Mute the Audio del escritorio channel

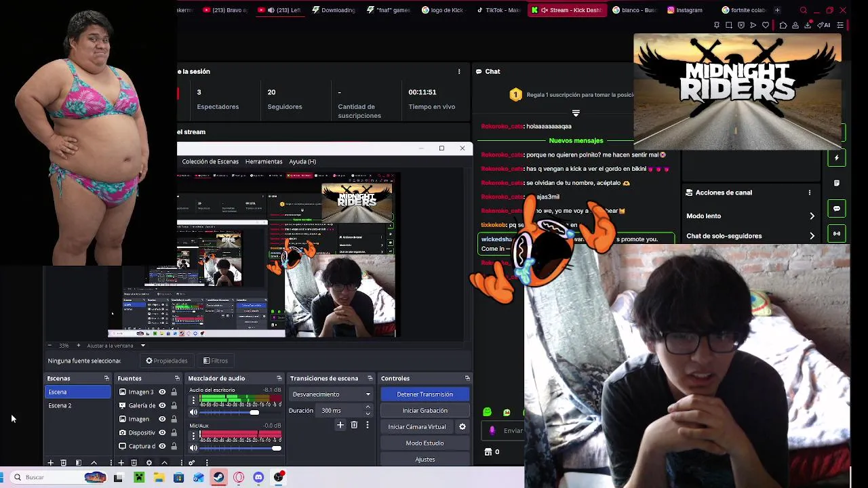[x=193, y=412]
